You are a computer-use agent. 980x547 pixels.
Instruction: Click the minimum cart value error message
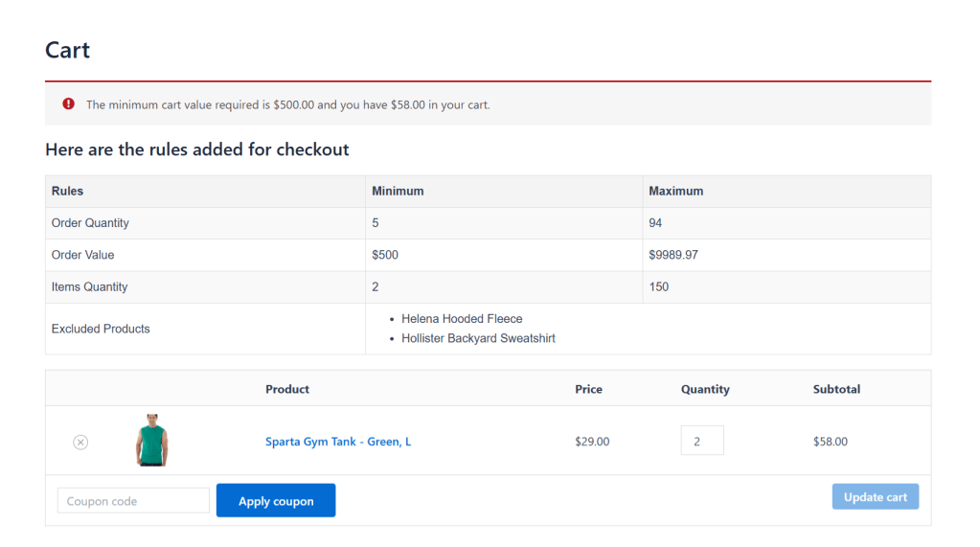click(287, 104)
